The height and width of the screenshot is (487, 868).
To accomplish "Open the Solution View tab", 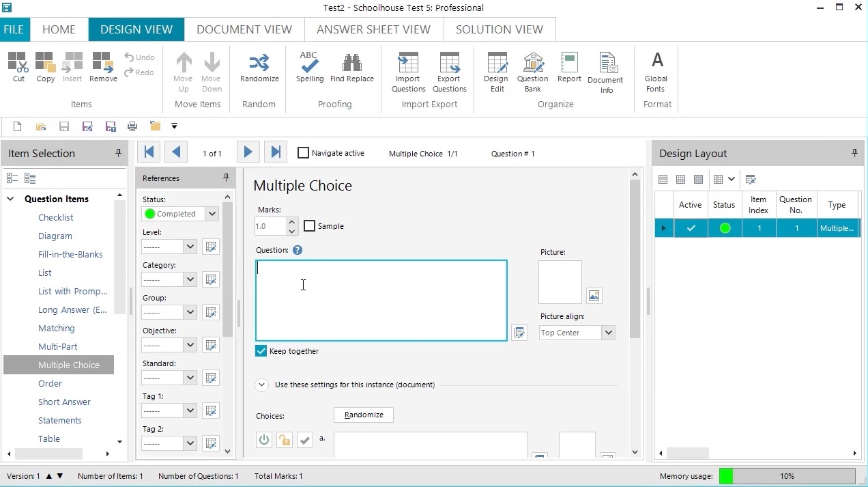I will point(499,29).
